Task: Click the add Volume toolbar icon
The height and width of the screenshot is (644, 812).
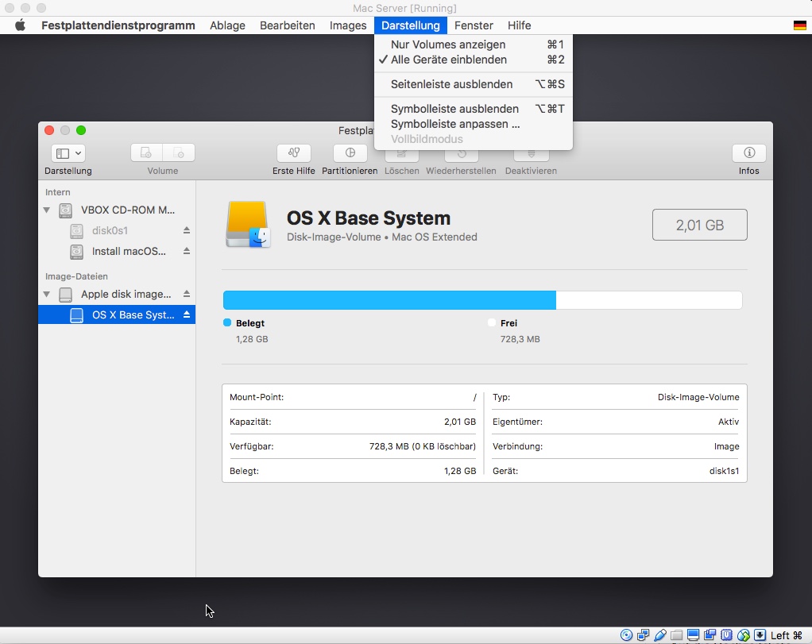Action: (x=146, y=152)
